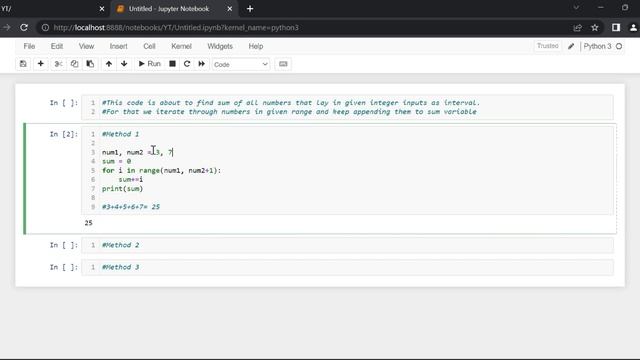Click the 'for i in range(num1, num2+1):' line

(x=161, y=171)
